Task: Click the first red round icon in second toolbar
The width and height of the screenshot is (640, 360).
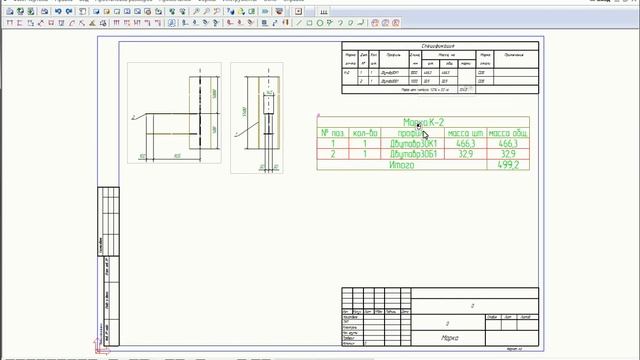Action: 375,23
